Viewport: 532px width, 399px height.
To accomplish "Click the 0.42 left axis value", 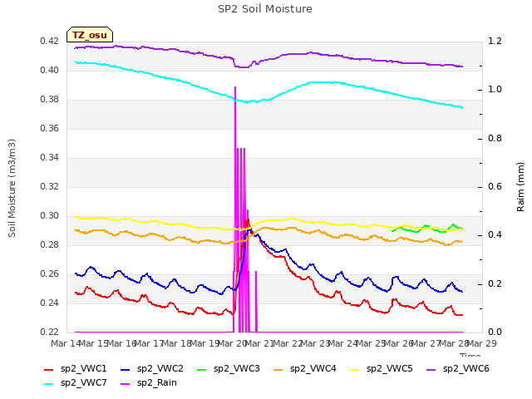I will 50,42.
